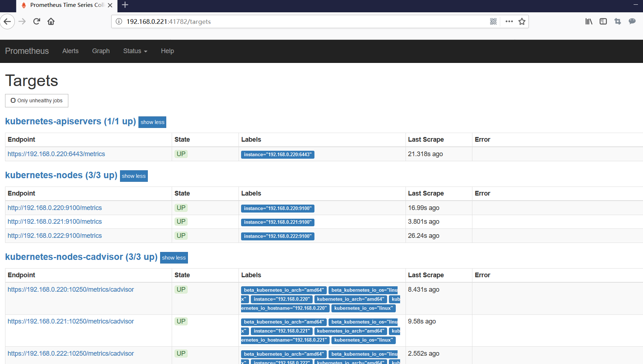This screenshot has width=643, height=364.
Task: Click the instance="192.168.0.222:9100" label badge
Action: coord(278,236)
